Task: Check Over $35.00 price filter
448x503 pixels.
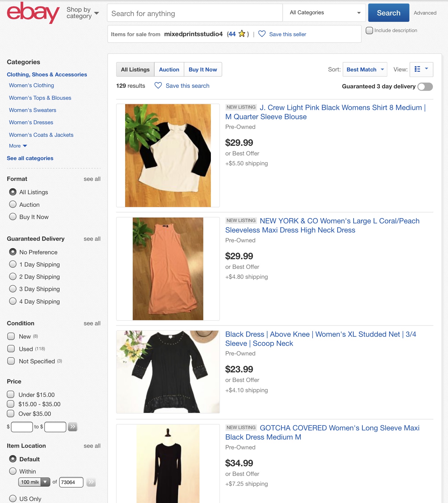Action: [10, 413]
